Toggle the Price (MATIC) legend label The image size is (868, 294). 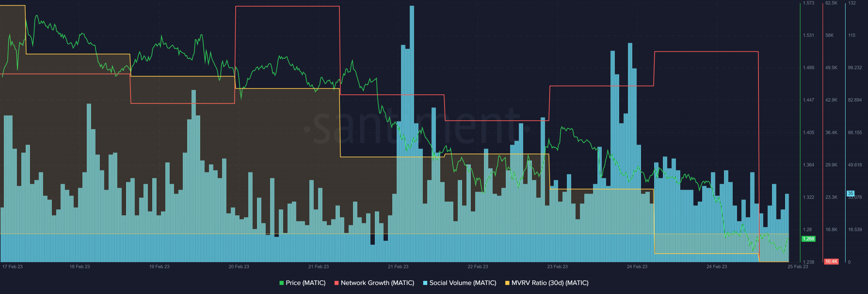pyautogui.click(x=305, y=283)
